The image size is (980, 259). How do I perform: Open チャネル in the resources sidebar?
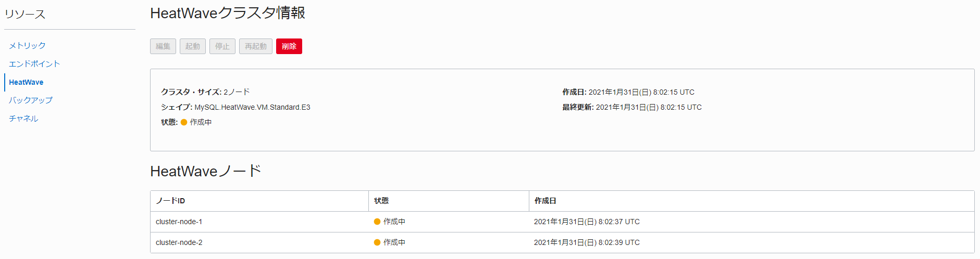(23, 119)
